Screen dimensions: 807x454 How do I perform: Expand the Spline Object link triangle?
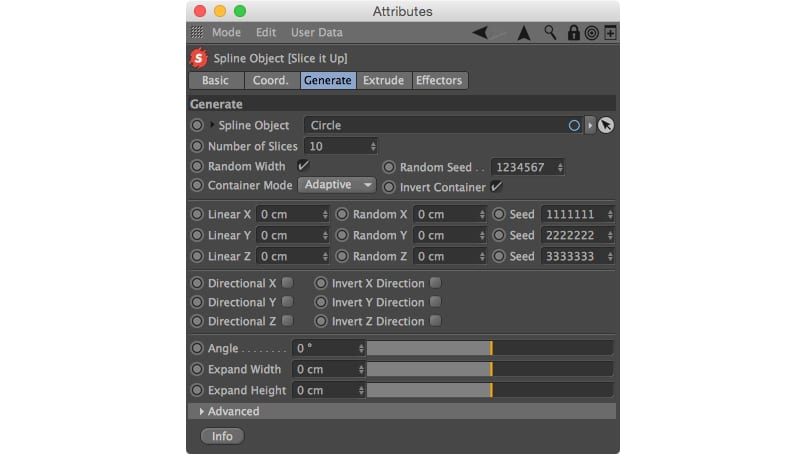[212, 125]
